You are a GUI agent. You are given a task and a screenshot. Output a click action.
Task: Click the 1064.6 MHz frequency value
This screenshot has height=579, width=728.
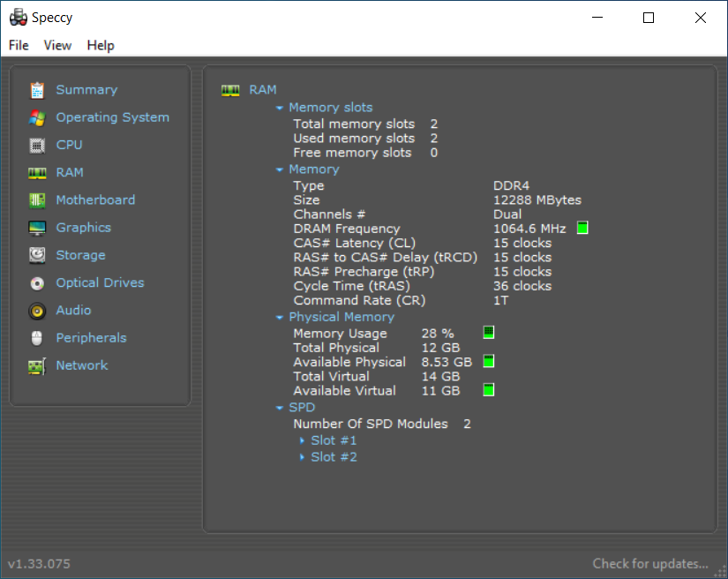click(529, 229)
